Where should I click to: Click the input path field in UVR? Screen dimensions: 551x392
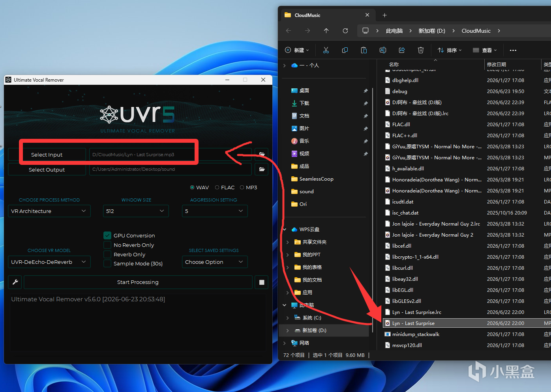coord(170,155)
